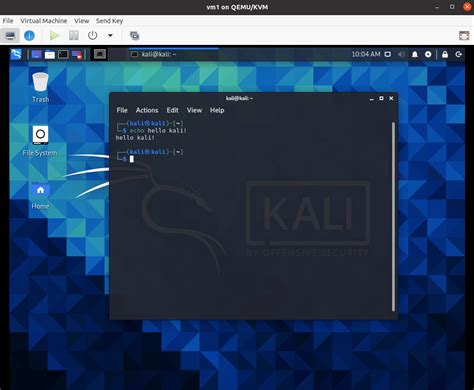This screenshot has height=390, width=474.
Task: Select the Home folder desktop icon
Action: [x=40, y=196]
